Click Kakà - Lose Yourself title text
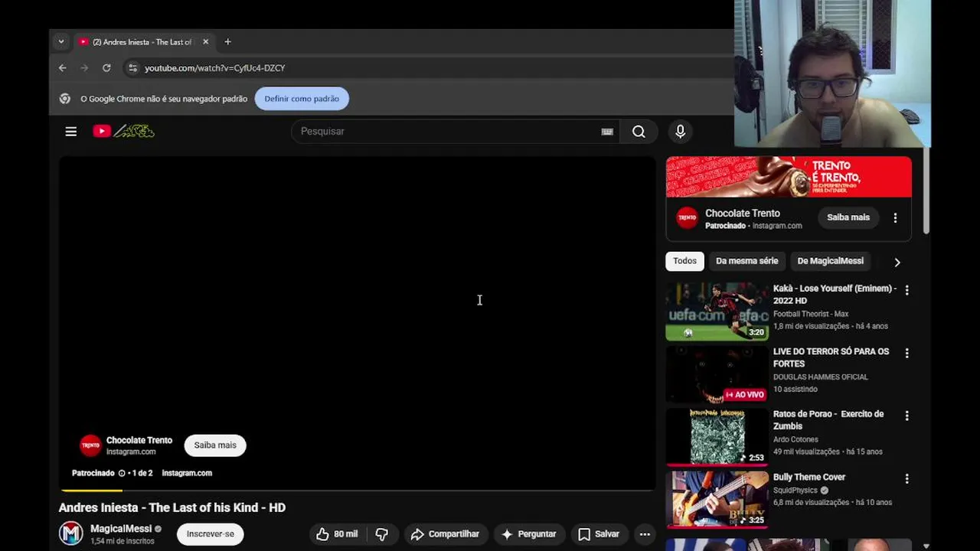This screenshot has width=980, height=551. pyautogui.click(x=835, y=295)
